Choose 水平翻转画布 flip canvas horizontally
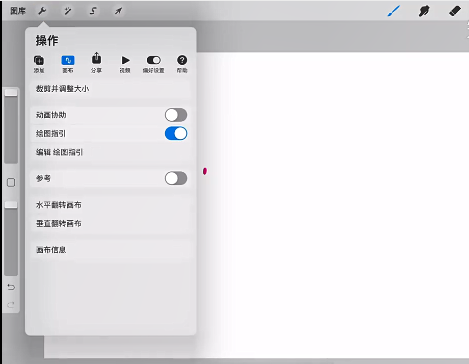 pos(110,205)
